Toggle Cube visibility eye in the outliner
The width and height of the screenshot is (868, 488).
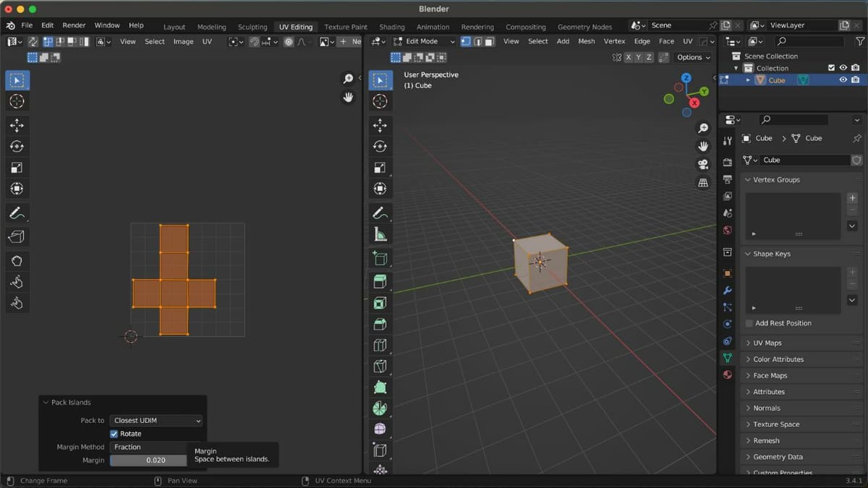[843, 80]
